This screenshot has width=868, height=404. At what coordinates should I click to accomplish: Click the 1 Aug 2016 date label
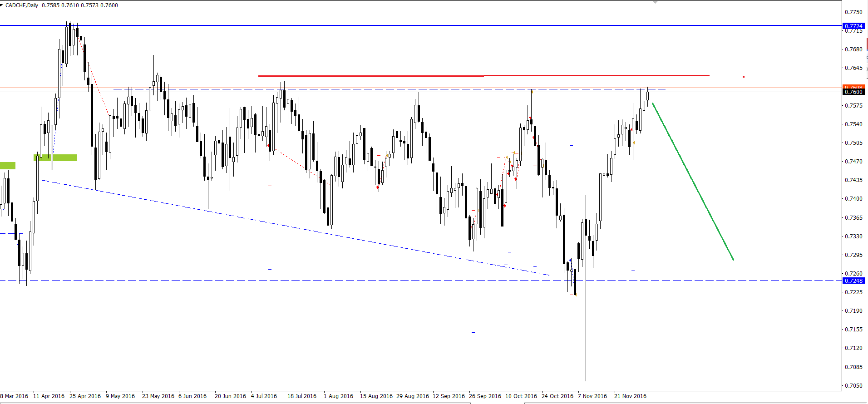point(338,396)
